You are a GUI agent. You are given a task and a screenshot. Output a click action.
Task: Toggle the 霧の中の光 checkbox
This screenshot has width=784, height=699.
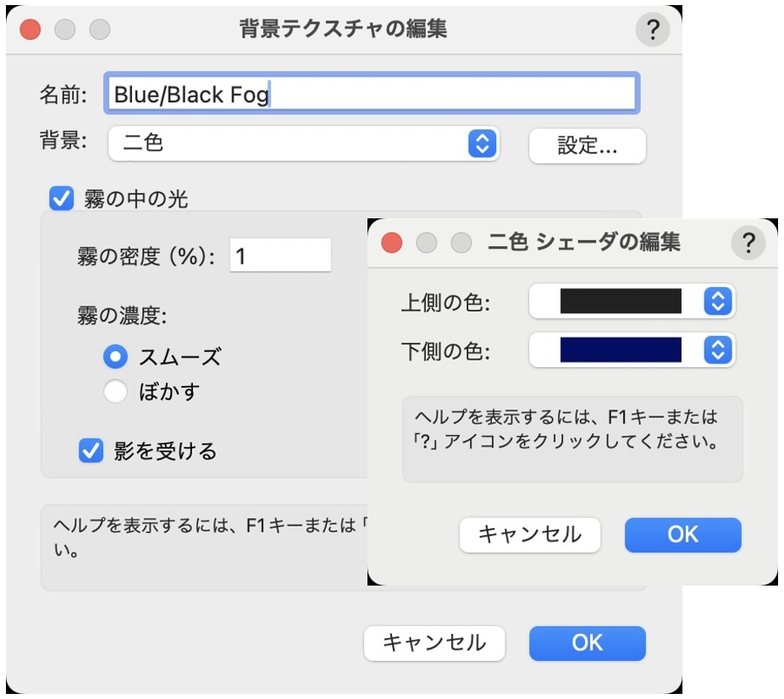[x=62, y=198]
